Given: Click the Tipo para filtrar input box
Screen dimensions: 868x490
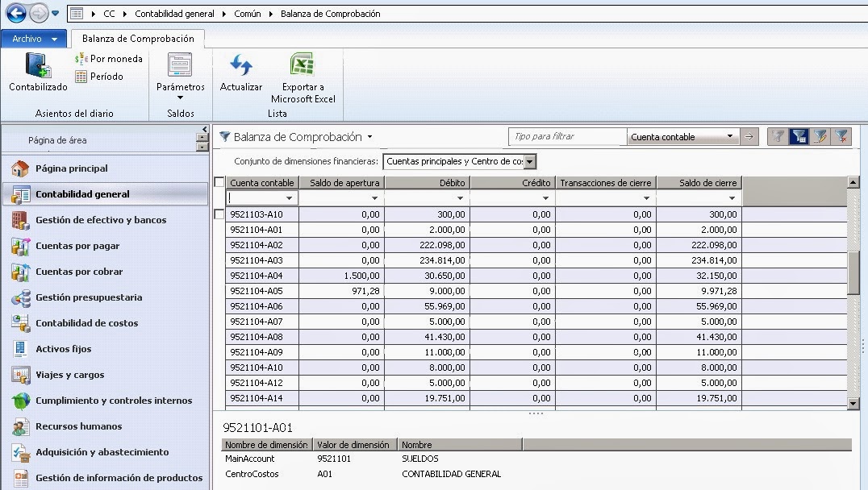Looking at the screenshot, I should click(x=565, y=136).
